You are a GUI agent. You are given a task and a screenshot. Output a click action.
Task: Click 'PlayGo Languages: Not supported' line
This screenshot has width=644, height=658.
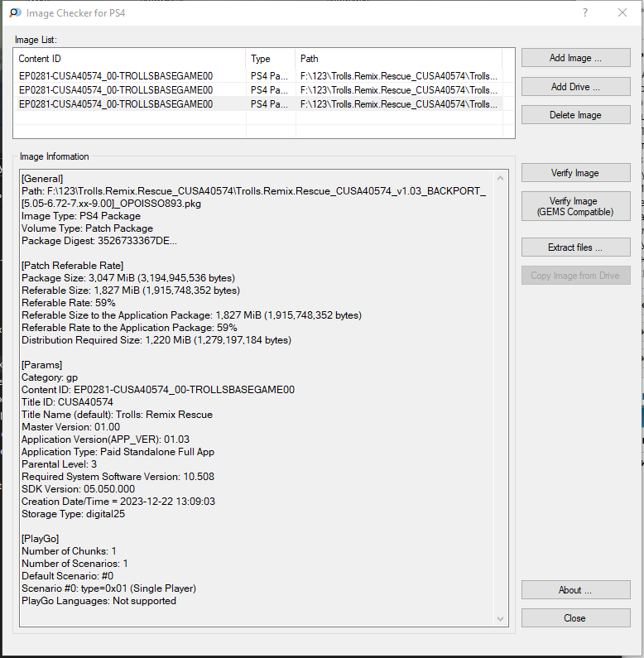(99, 601)
